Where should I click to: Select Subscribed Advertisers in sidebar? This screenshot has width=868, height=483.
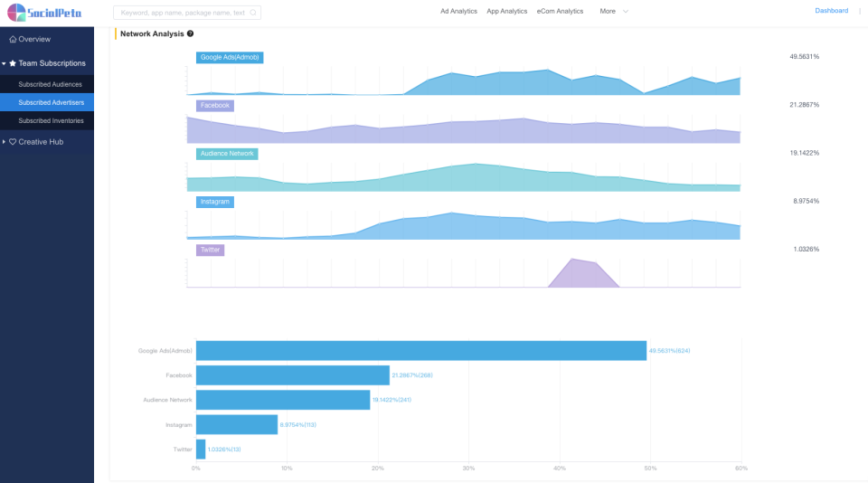(x=47, y=102)
